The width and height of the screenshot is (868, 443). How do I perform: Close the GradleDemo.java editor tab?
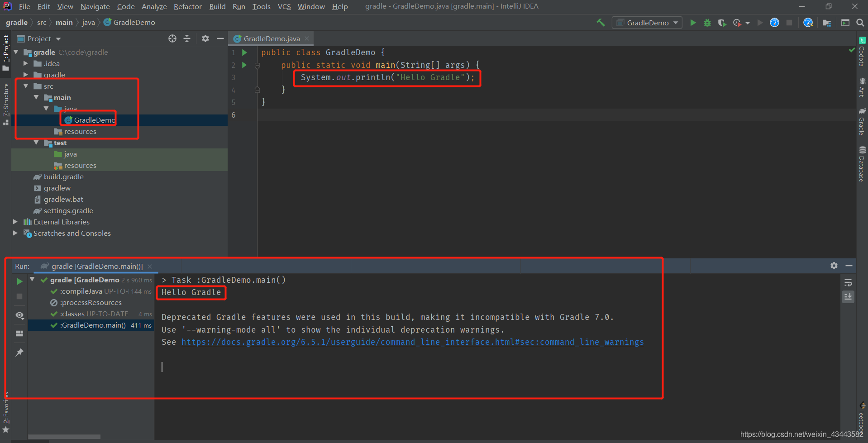pyautogui.click(x=307, y=38)
